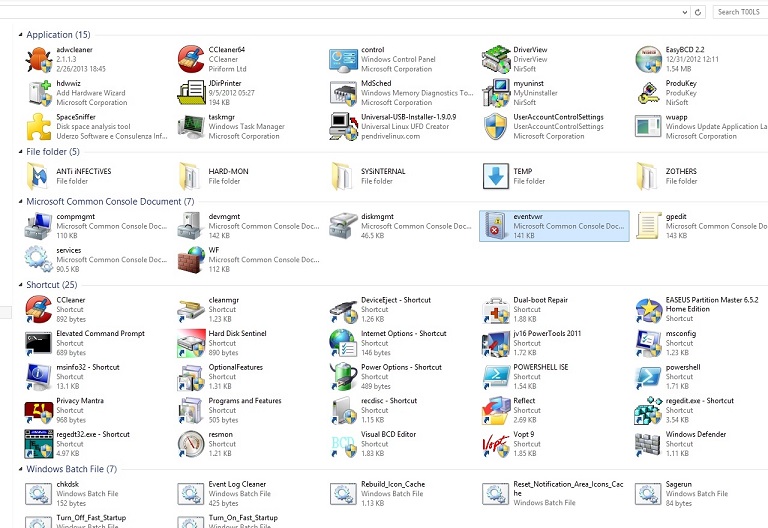Select the devmgmt console icon
Screen dimensions: 768x528
(191, 226)
